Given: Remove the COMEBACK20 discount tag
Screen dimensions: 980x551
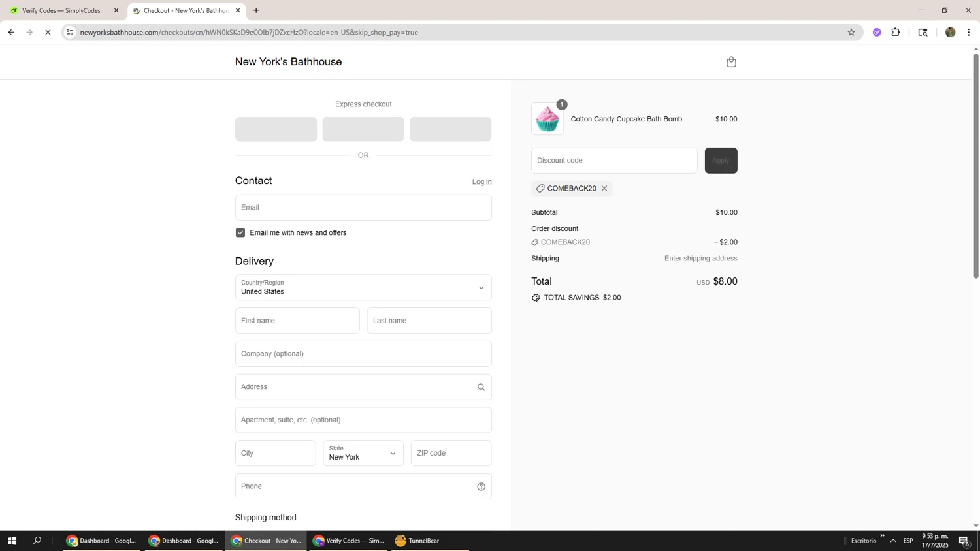Looking at the screenshot, I should (x=604, y=189).
